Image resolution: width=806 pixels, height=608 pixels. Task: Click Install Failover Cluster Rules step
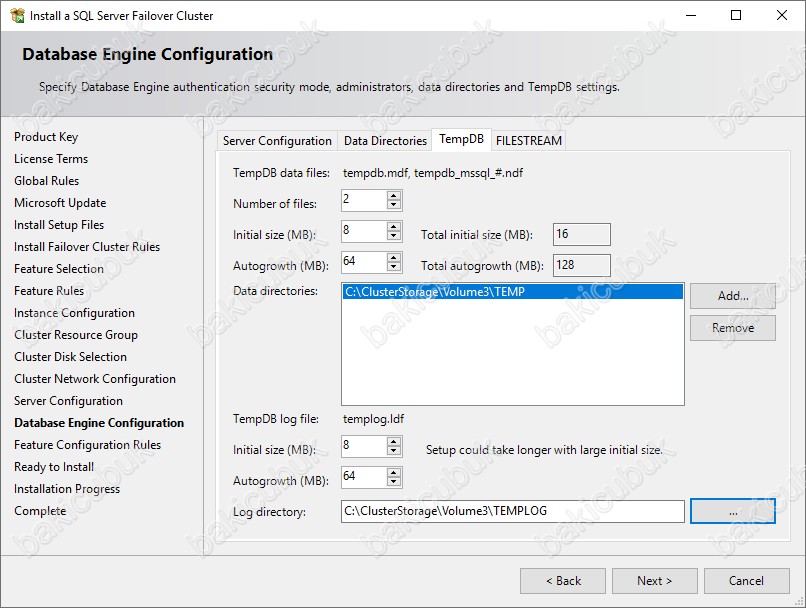pyautogui.click(x=87, y=247)
